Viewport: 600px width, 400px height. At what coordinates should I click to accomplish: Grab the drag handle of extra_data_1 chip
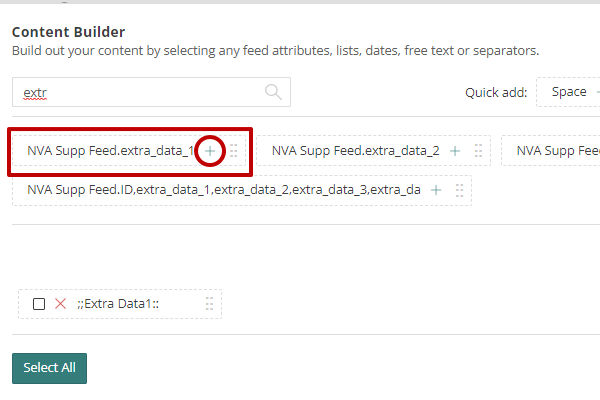(234, 151)
